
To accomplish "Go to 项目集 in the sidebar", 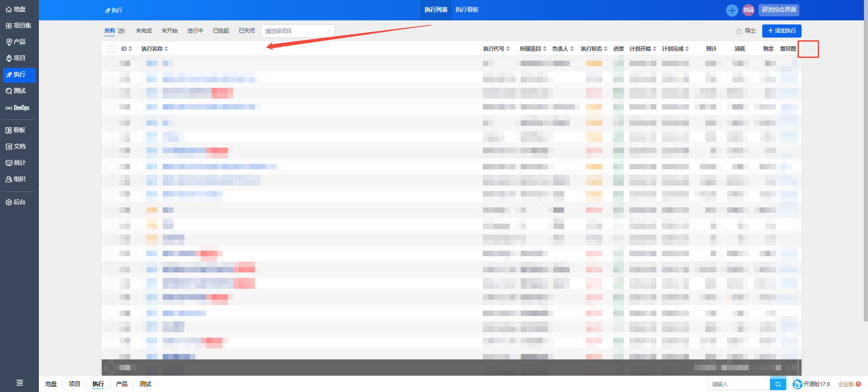I will pyautogui.click(x=19, y=26).
